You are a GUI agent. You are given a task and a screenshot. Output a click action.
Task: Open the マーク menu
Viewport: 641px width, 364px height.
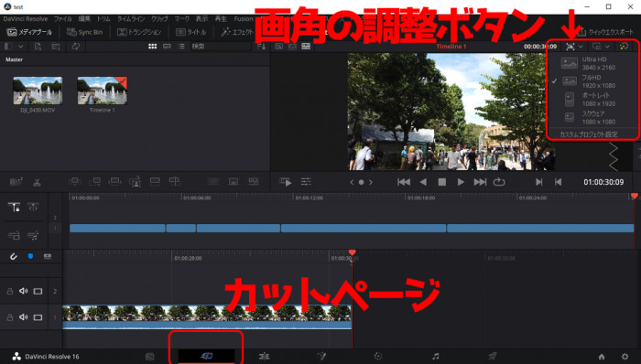click(182, 19)
